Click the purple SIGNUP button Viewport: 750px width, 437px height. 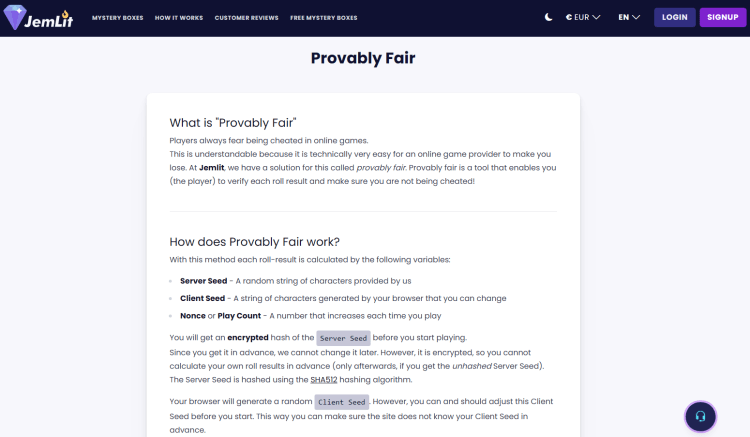720,17
